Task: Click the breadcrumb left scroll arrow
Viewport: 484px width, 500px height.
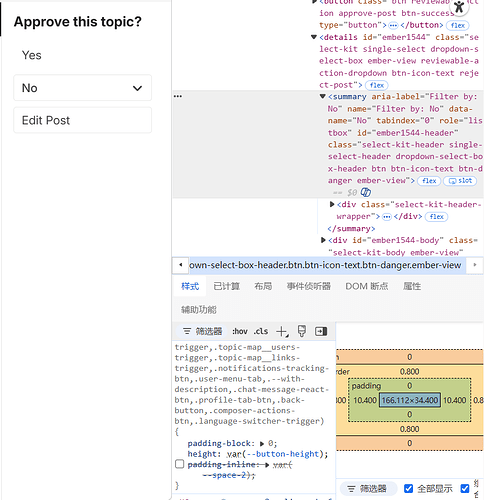Action: click(181, 265)
